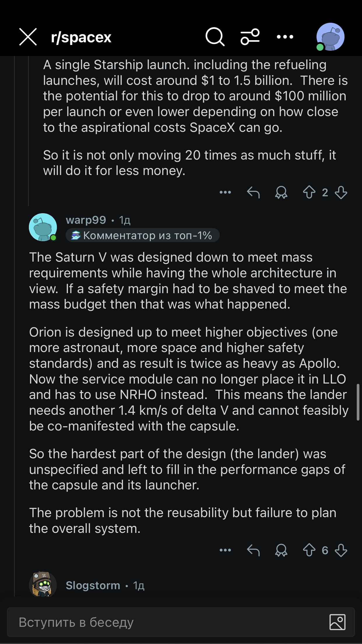Give an award to warp99's comment
The height and width of the screenshot is (644, 362).
(281, 550)
